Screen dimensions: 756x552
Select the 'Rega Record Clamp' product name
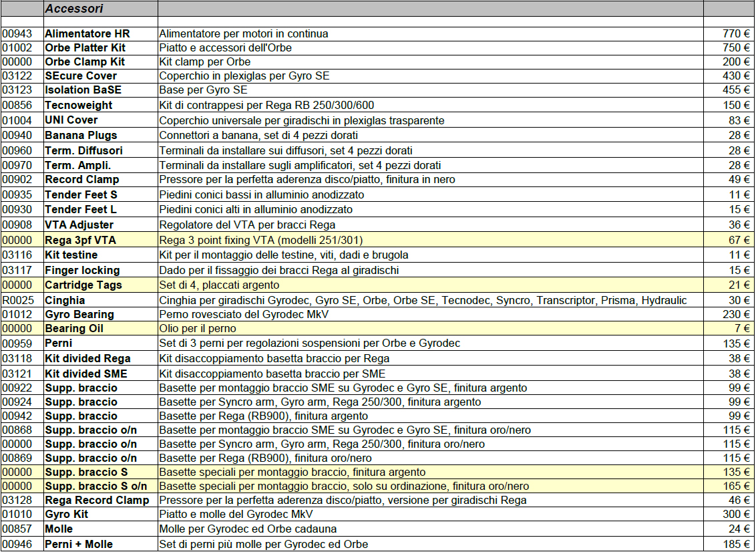[97, 500]
